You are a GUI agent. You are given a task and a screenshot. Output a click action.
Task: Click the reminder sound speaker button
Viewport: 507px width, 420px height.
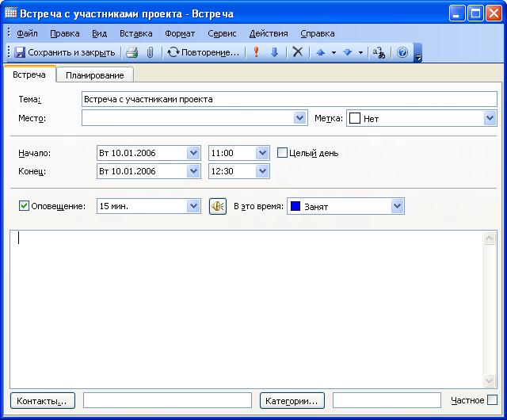click(218, 206)
